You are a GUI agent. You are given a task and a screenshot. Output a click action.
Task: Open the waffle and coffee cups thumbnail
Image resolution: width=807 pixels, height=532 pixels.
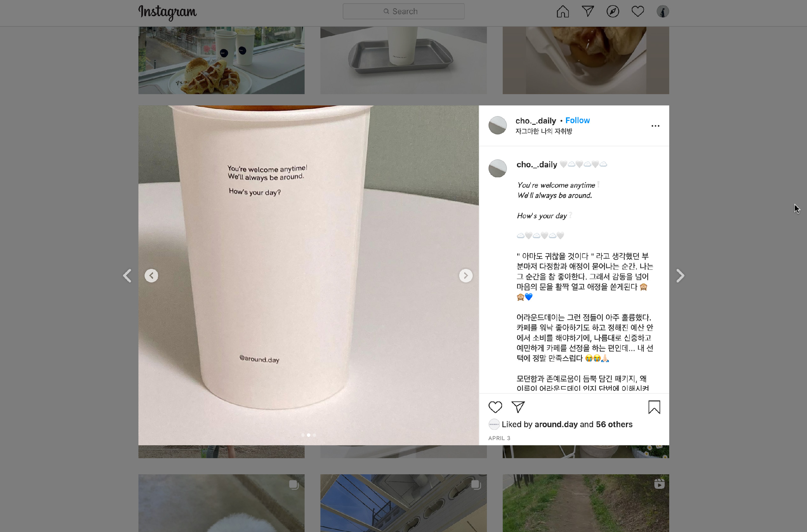221,60
